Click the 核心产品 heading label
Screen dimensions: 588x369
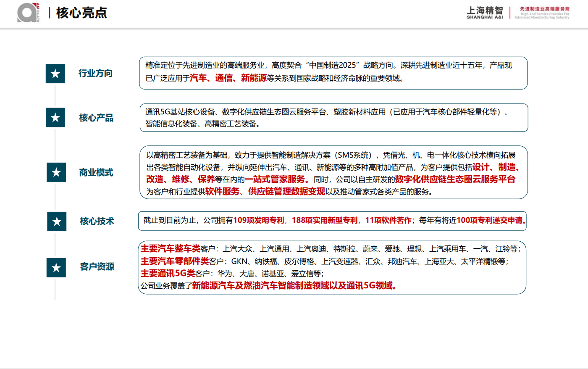[96, 118]
